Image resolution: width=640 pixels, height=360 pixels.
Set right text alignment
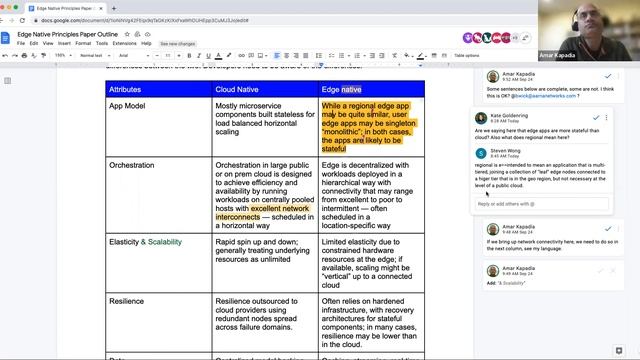(296, 56)
